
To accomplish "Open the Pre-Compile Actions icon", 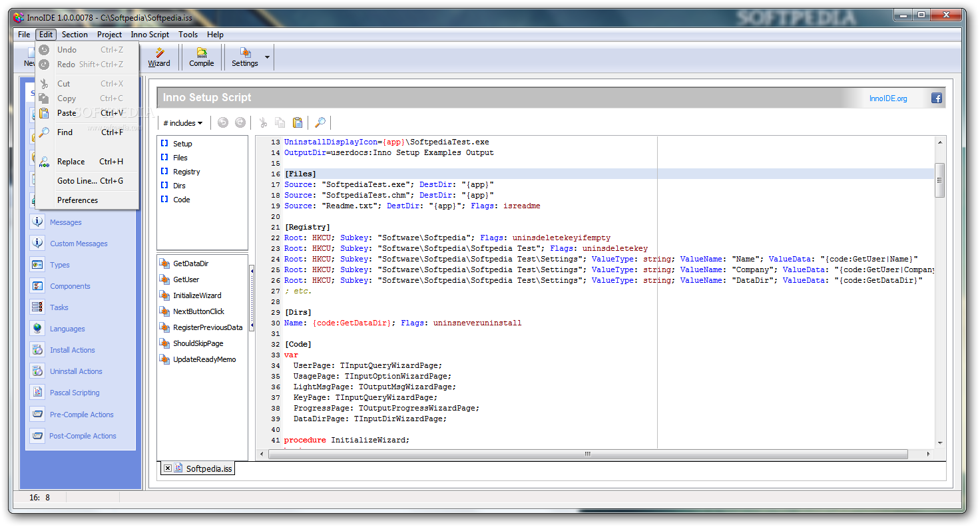I will 38,415.
